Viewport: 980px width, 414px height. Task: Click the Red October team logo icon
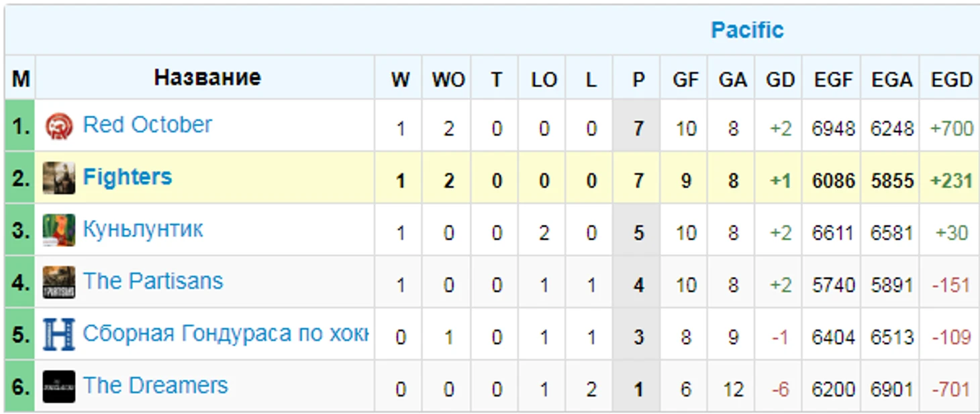(x=58, y=126)
